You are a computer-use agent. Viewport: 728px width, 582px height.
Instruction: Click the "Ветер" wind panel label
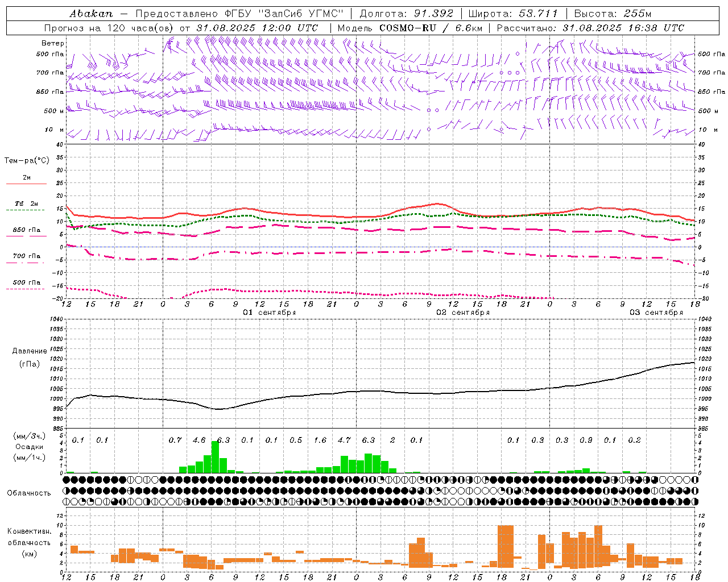coord(53,43)
